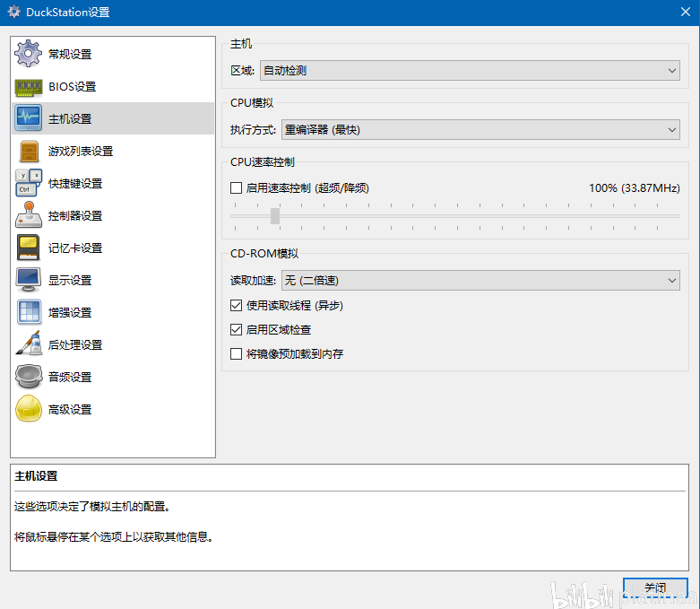The height and width of the screenshot is (609, 700).
Task: Select 后处理设置 in the sidebar
Action: pyautogui.click(x=113, y=344)
